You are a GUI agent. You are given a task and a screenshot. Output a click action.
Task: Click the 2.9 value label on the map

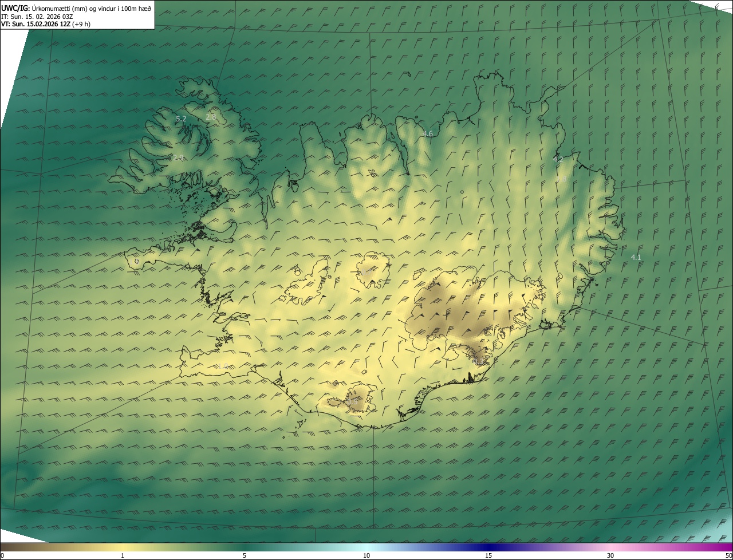coord(178,158)
